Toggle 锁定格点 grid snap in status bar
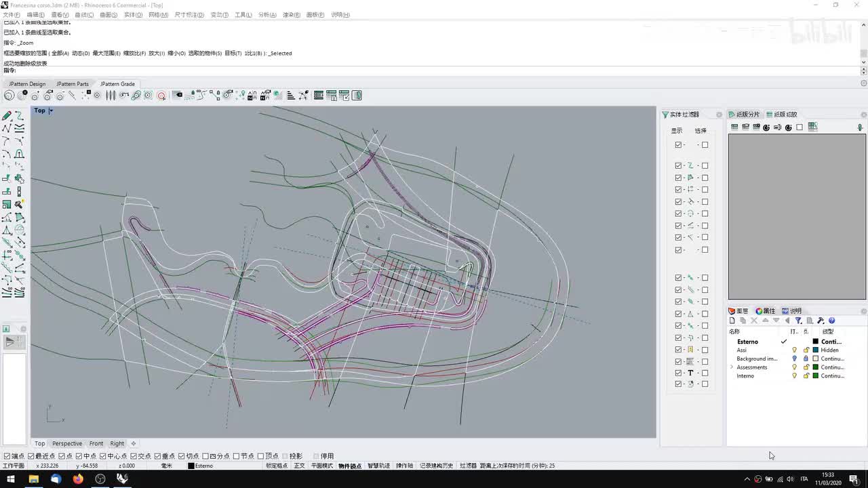Image resolution: width=868 pixels, height=488 pixels. point(277,466)
